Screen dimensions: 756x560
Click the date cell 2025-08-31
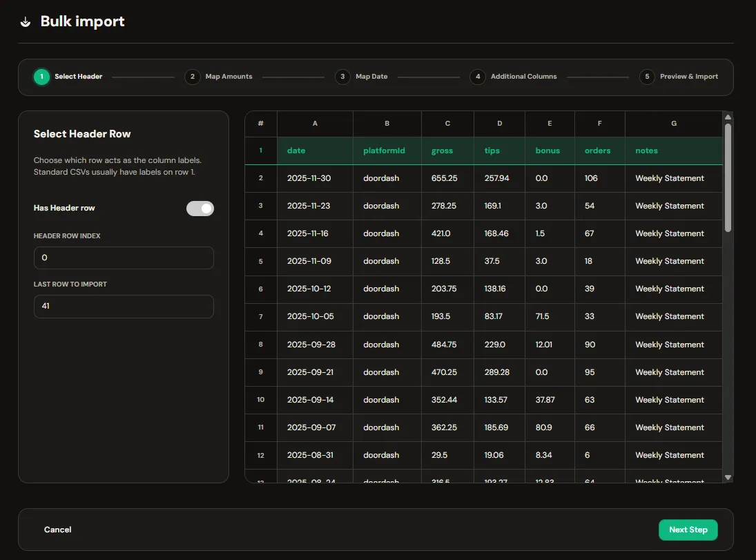click(x=315, y=455)
